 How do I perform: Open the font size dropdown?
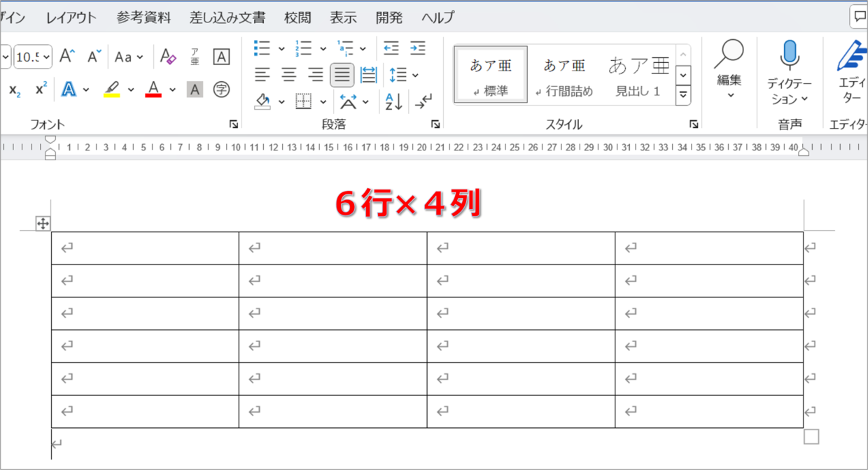(x=46, y=57)
